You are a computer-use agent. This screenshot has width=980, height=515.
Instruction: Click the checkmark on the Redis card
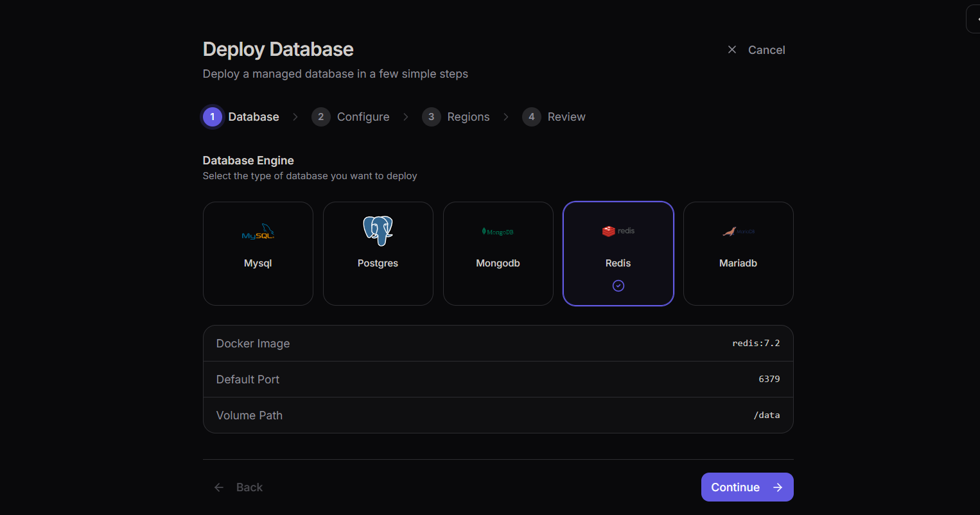click(x=618, y=285)
